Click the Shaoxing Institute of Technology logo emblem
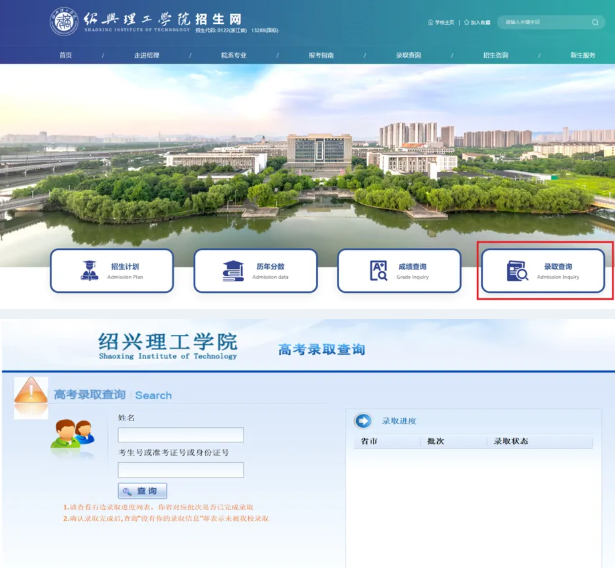Image resolution: width=615 pixels, height=568 pixels. coord(64,22)
